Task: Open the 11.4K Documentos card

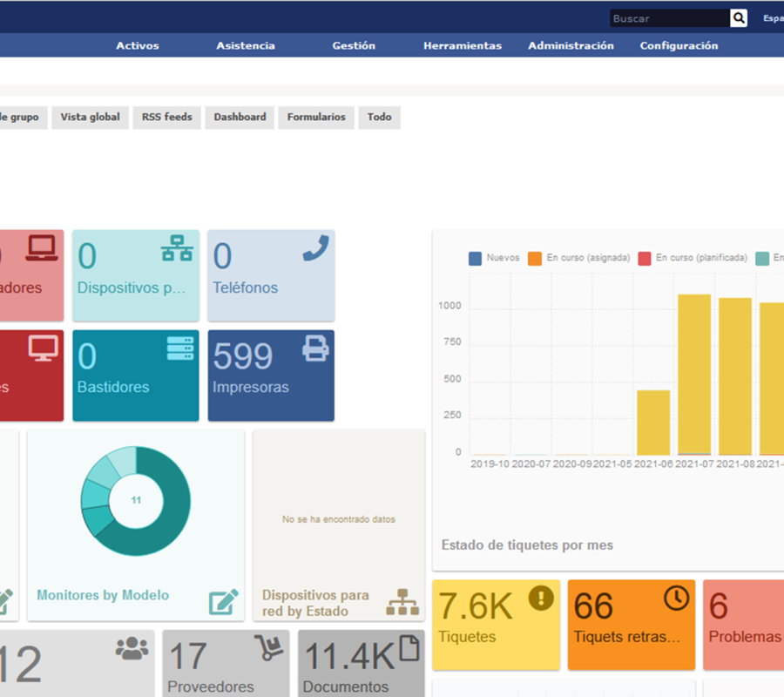Action: 361,664
